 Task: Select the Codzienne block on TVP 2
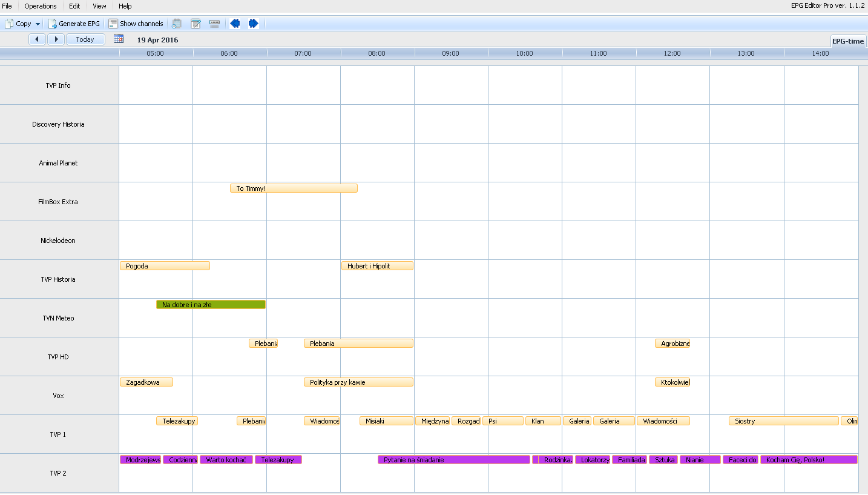tap(180, 460)
